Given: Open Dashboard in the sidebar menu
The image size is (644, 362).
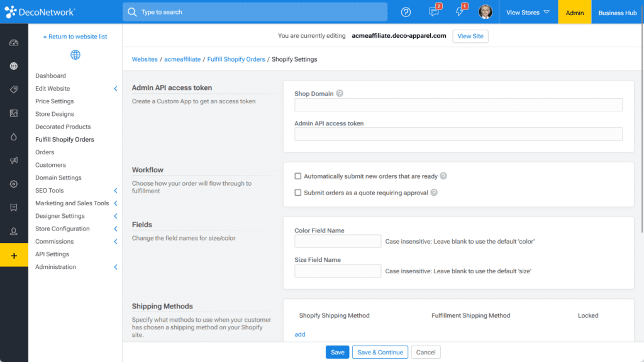Looking at the screenshot, I should point(50,76).
